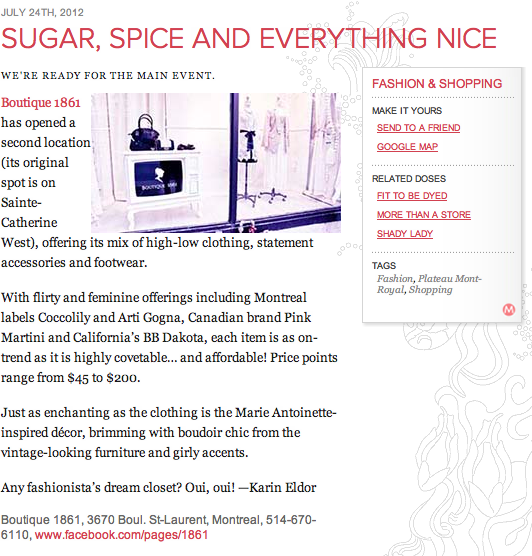Screen dimensions: 532x556
Task: Click the round M logo icon
Action: click(x=509, y=310)
